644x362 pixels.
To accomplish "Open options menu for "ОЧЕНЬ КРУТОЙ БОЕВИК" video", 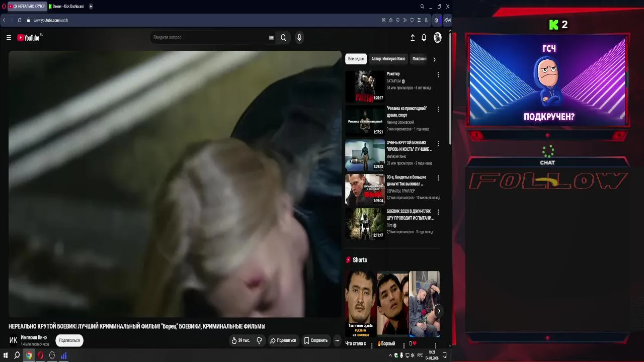I will click(x=438, y=143).
